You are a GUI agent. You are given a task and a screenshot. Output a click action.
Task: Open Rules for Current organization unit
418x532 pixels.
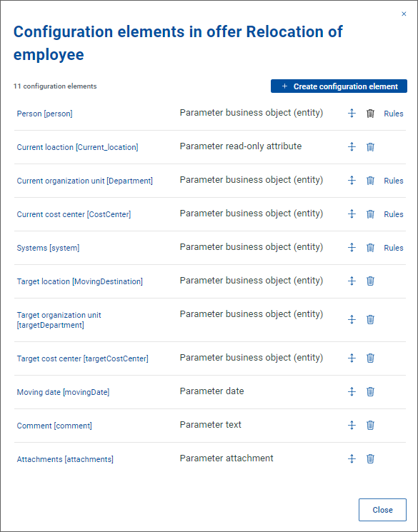tap(394, 181)
